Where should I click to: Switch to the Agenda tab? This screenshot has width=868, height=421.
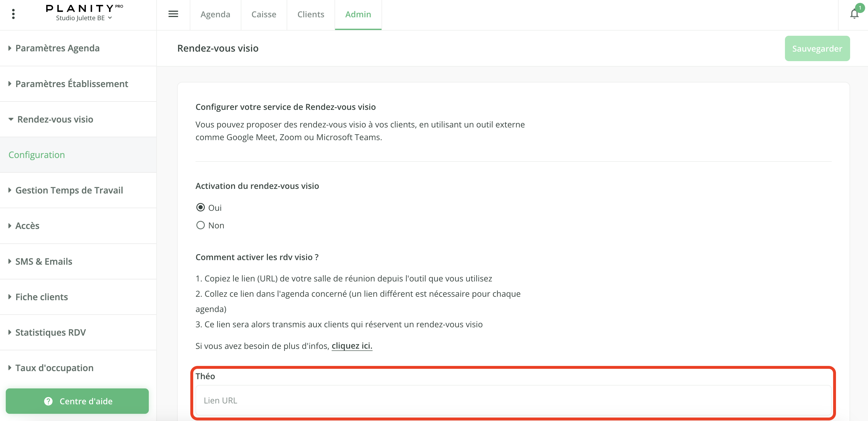pos(215,14)
